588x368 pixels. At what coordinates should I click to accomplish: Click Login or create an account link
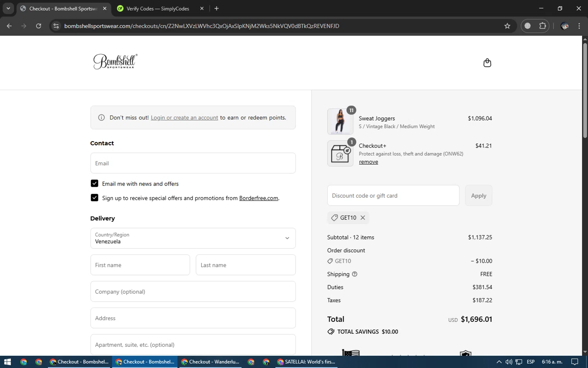(x=184, y=118)
